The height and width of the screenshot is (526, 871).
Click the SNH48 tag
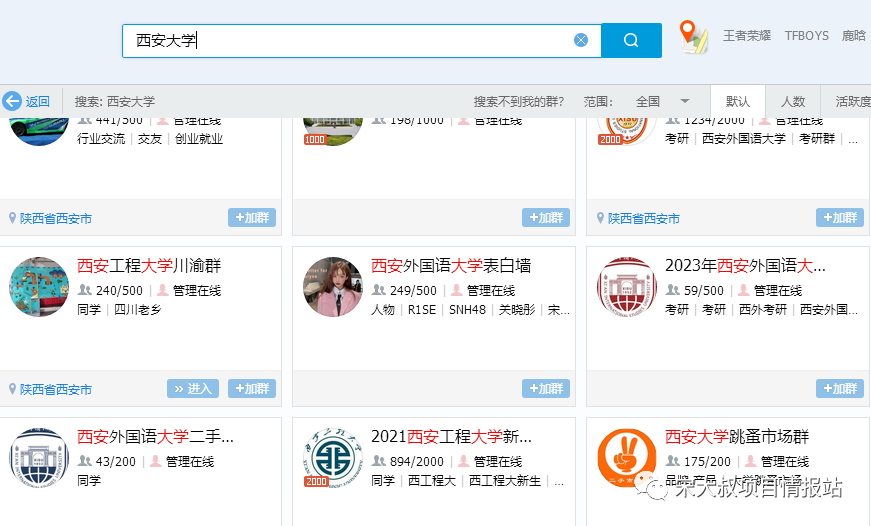467,309
